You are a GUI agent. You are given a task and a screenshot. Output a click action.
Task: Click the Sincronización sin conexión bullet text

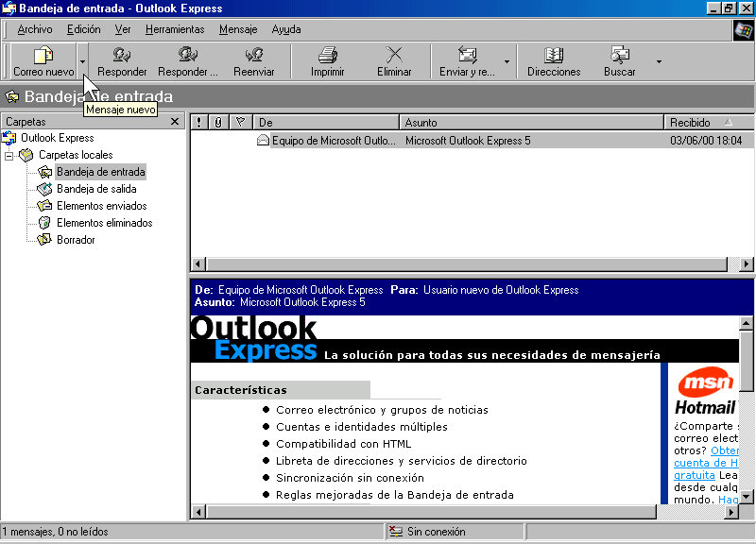click(350, 478)
